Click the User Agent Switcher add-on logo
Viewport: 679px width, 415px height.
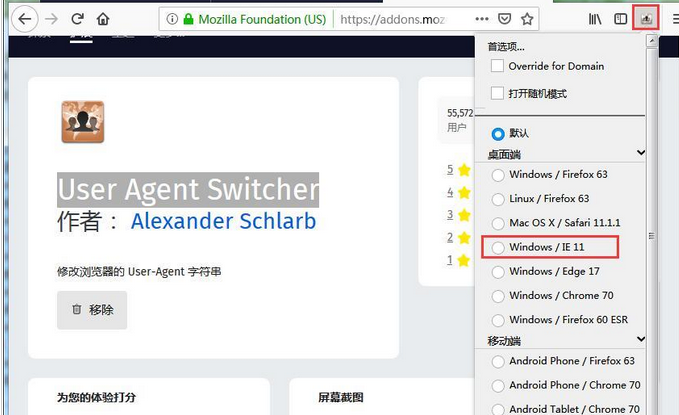[83, 122]
